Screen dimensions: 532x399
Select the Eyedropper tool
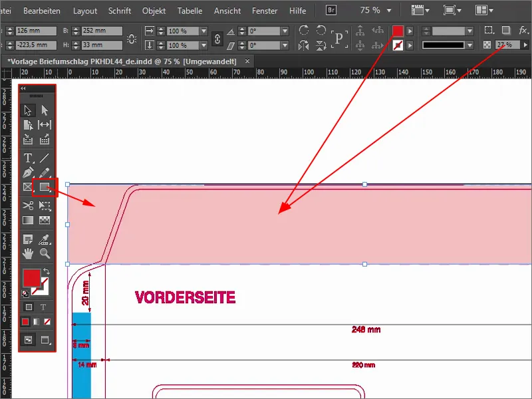point(45,239)
